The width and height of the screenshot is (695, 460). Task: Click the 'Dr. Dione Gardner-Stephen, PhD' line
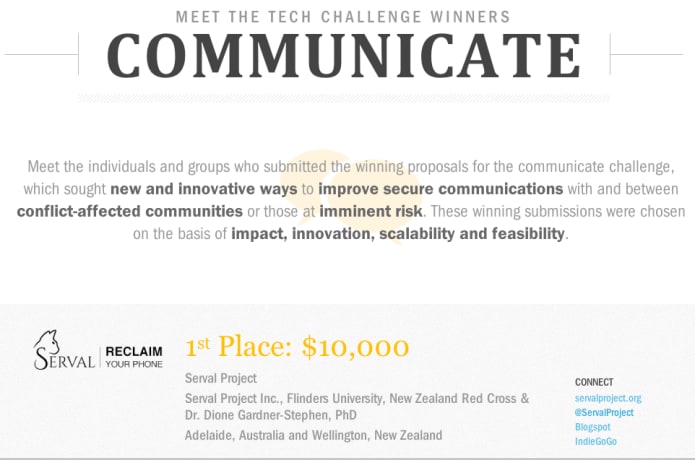click(270, 415)
